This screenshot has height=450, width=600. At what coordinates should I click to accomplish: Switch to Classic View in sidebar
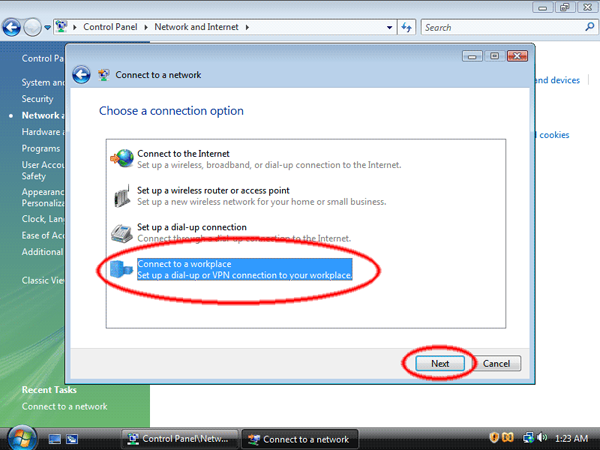(x=43, y=280)
